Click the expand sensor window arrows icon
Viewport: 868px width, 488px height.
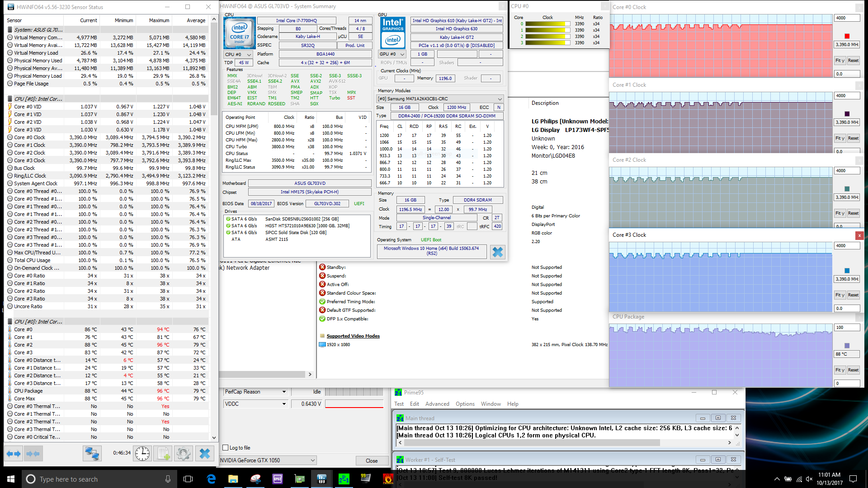click(14, 453)
